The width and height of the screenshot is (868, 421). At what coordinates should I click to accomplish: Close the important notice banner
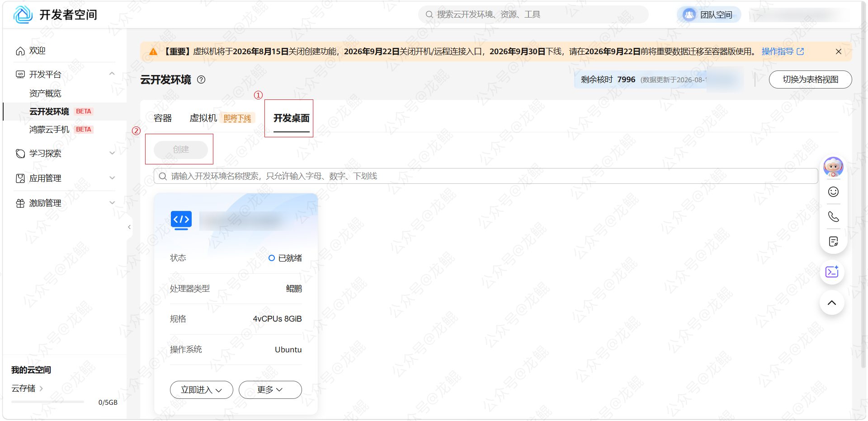tap(838, 51)
